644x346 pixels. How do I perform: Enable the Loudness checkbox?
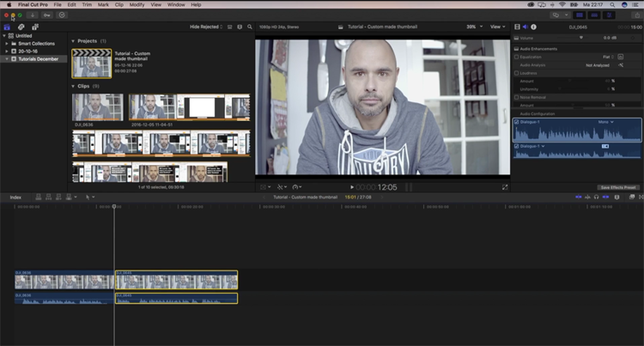point(517,73)
